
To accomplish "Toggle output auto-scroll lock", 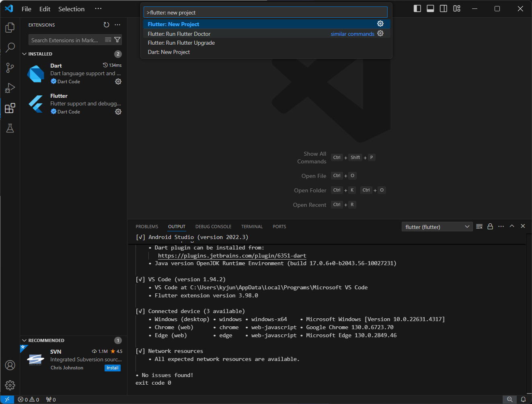I will [490, 227].
